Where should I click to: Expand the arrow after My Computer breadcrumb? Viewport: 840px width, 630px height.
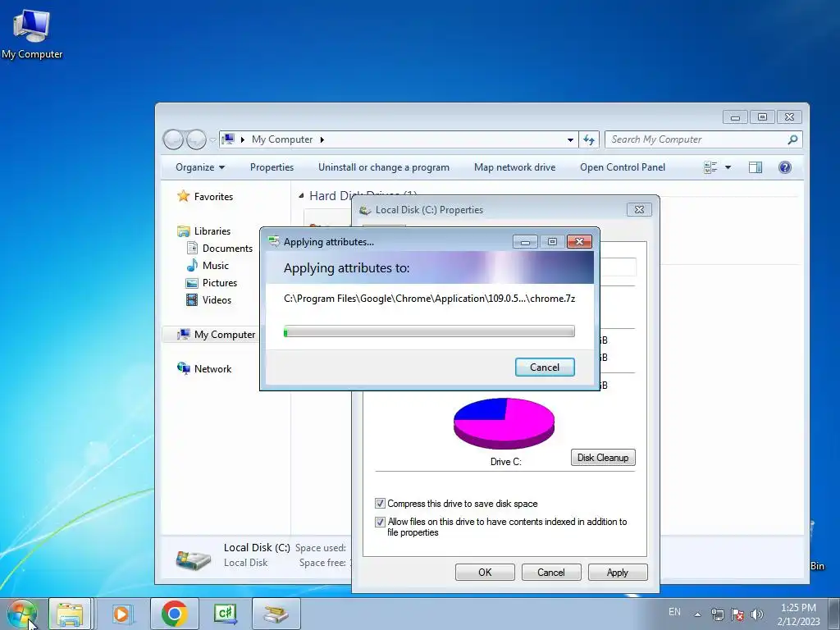coord(322,139)
